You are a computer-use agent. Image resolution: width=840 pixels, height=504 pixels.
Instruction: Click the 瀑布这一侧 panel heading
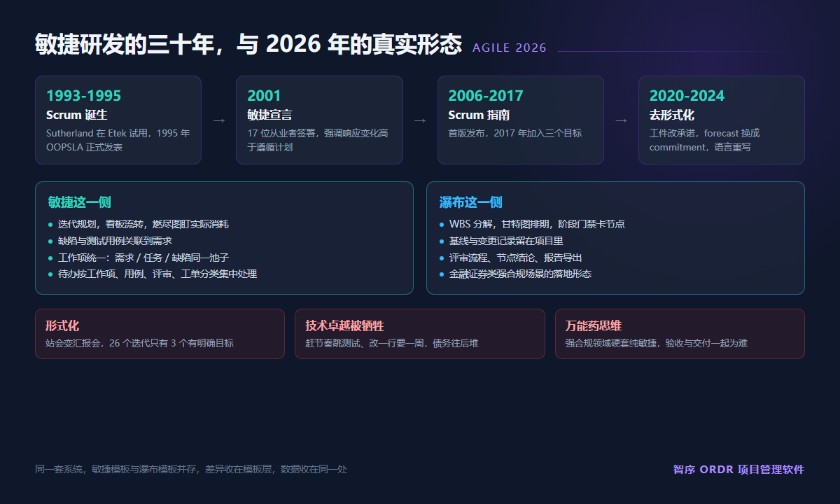(x=471, y=202)
